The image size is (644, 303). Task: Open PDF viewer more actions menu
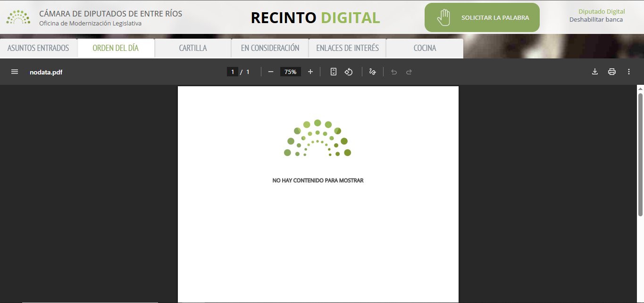[629, 72]
